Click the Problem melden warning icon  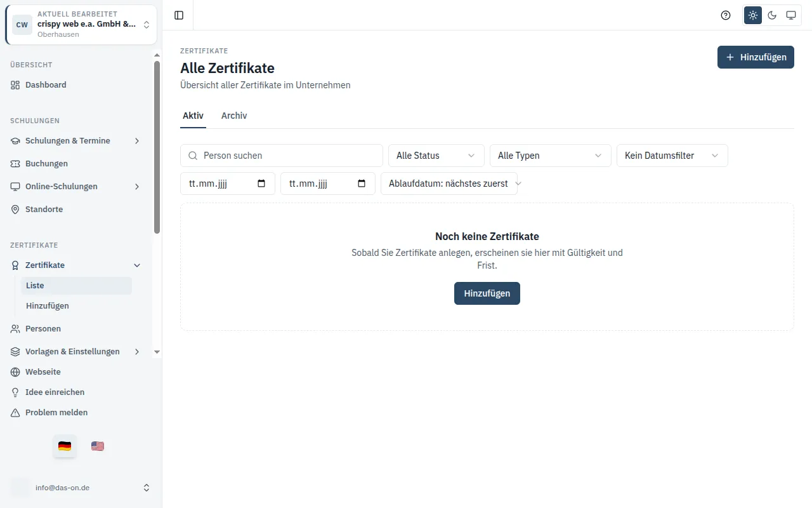click(15, 413)
